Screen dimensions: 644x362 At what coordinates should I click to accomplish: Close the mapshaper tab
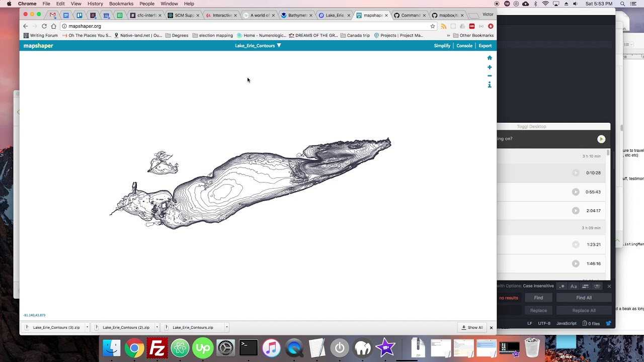coord(386,16)
